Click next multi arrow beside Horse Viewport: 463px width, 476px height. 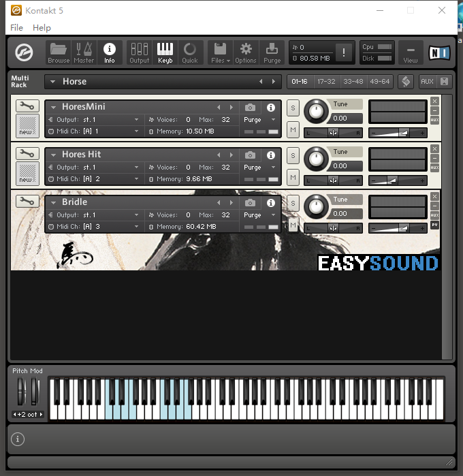[274, 81]
